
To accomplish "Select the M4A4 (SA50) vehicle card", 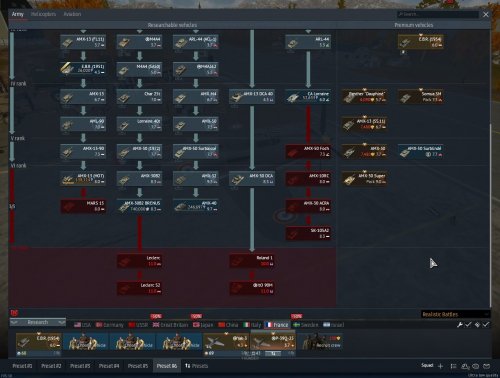I will (140, 69).
